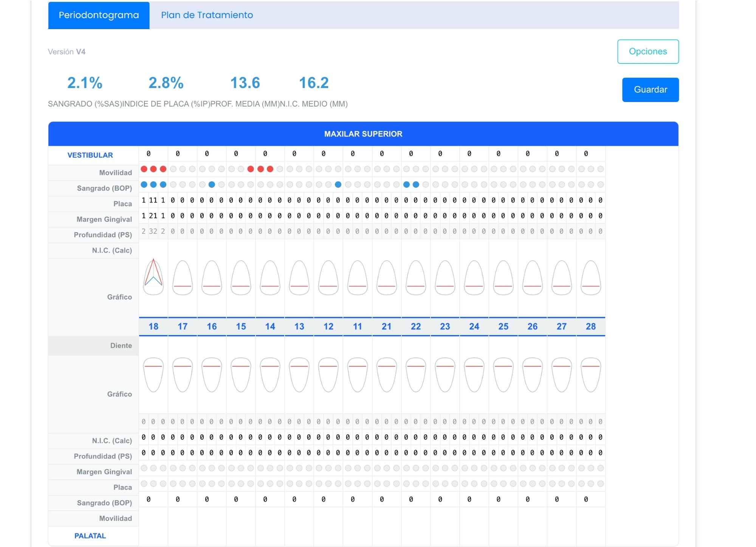
Task: Select tooth number 17 header
Action: [x=183, y=326]
